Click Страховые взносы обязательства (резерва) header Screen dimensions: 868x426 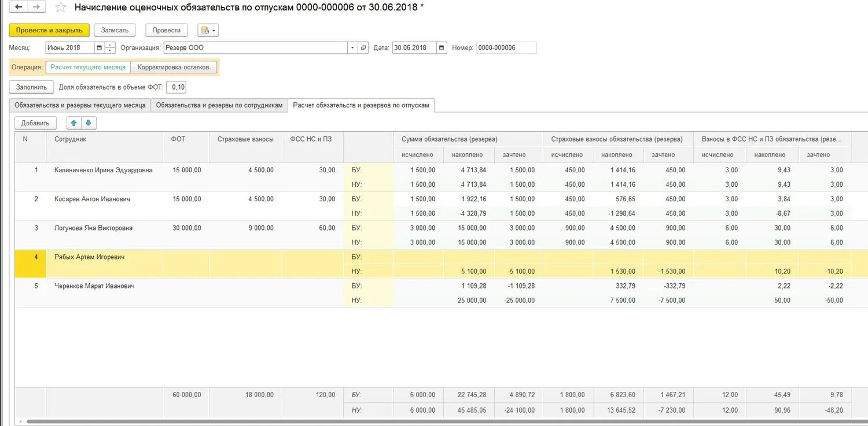(617, 139)
